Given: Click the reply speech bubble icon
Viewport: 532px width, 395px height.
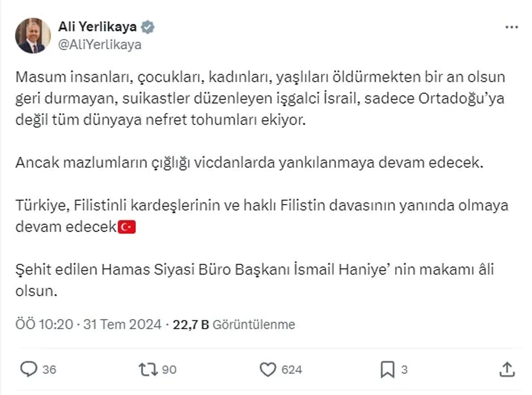Looking at the screenshot, I should click(28, 369).
